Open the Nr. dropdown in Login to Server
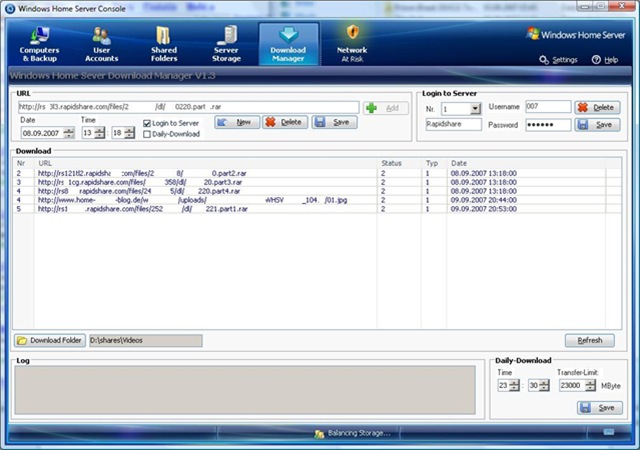The width and height of the screenshot is (640, 450). point(475,109)
